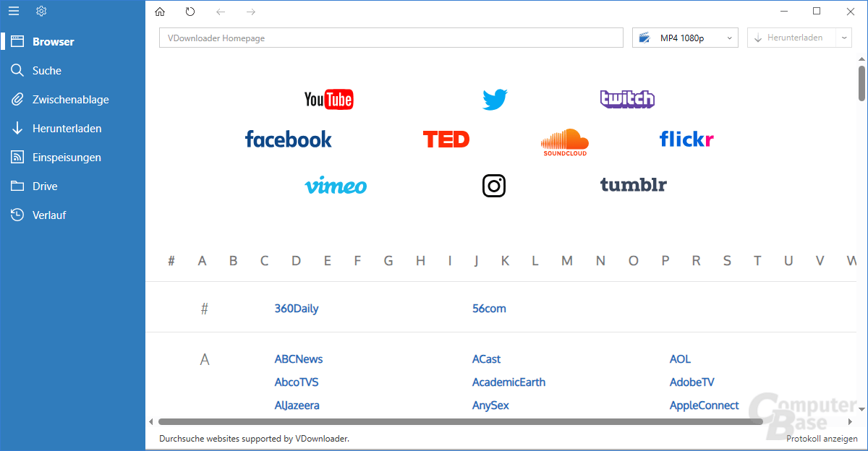868x451 pixels.
Task: Jump to index letter G
Action: coord(388,261)
